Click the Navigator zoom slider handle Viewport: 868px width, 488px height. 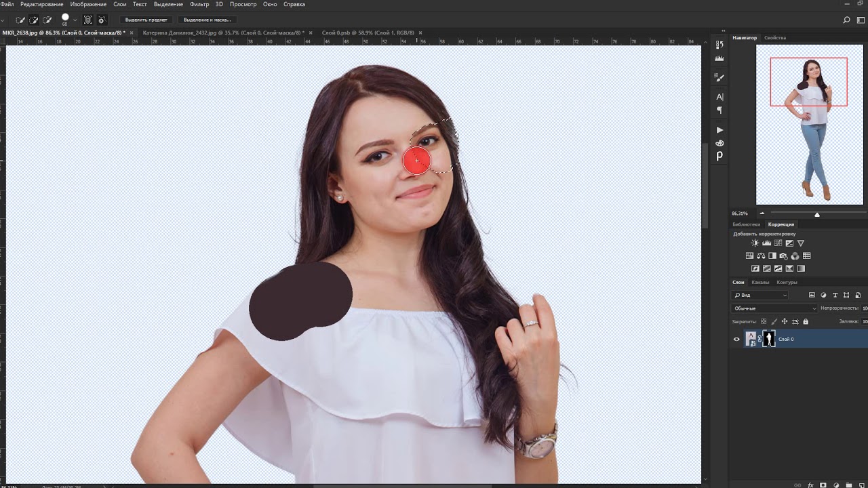[817, 214]
